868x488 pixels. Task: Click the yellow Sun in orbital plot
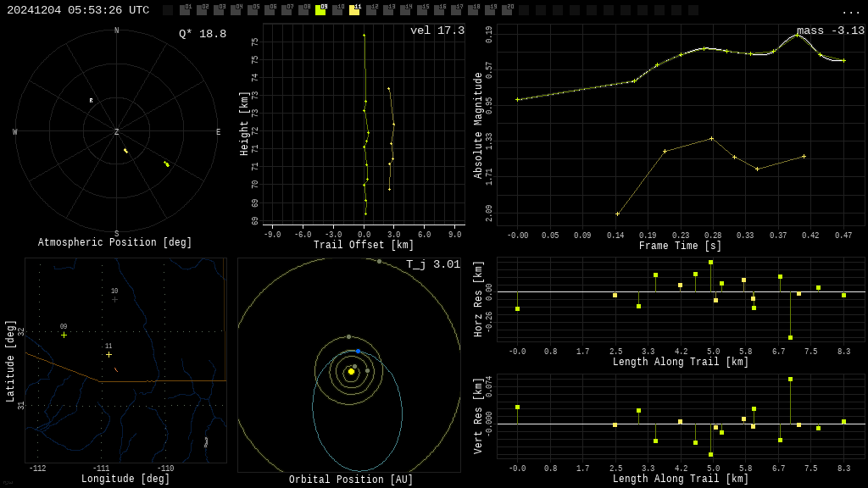[x=351, y=371]
